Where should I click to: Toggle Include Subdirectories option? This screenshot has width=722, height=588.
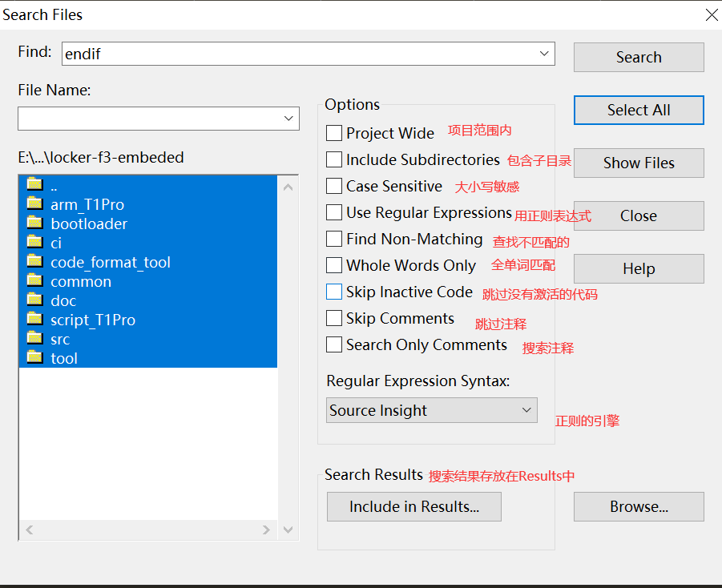pos(334,159)
